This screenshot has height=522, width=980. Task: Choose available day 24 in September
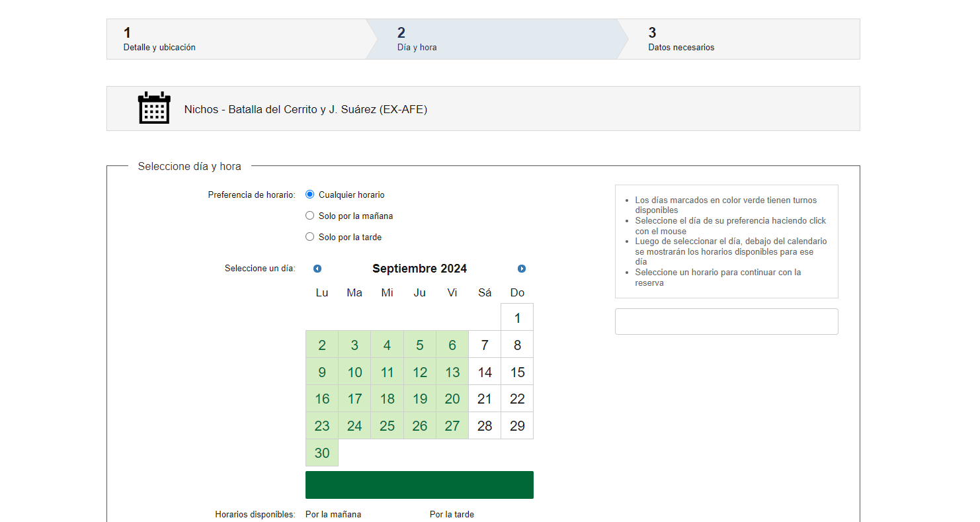tap(354, 426)
